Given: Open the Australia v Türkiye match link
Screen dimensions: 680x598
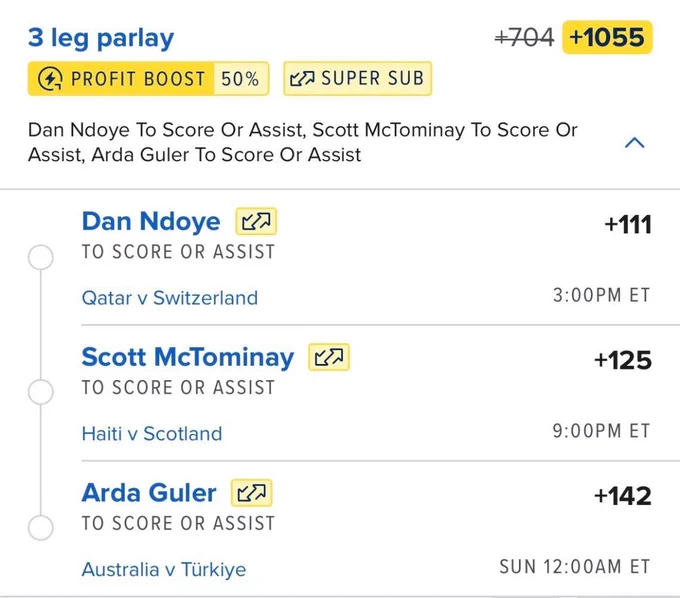Looking at the screenshot, I should click(163, 569).
